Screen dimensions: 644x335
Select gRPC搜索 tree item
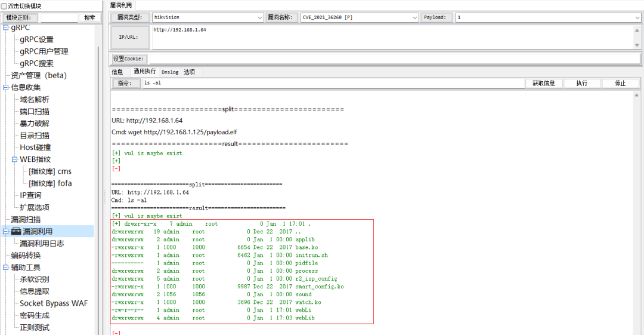point(36,63)
